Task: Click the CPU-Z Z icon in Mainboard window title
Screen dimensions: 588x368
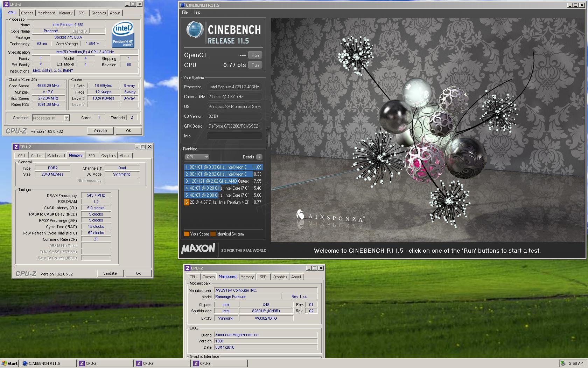Action: coord(187,268)
